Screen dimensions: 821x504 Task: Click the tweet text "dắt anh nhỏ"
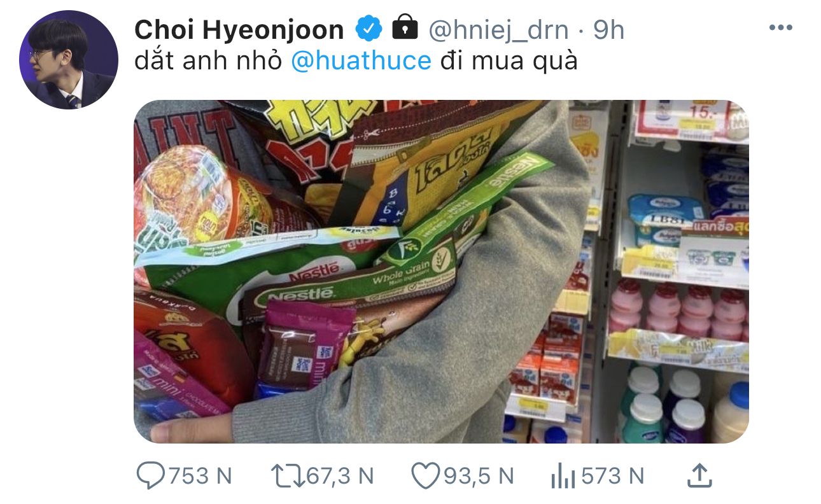(x=209, y=61)
